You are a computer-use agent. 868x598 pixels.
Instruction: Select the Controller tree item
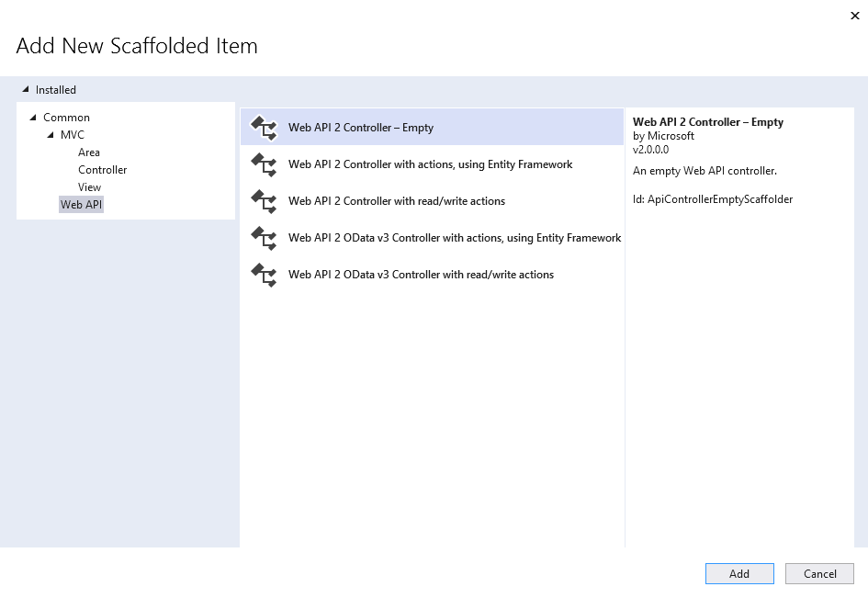pos(102,170)
